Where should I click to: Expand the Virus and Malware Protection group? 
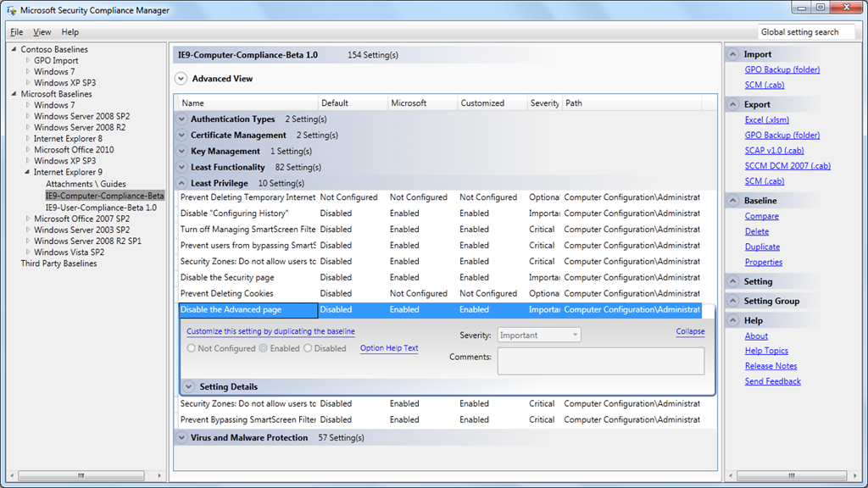(x=181, y=438)
